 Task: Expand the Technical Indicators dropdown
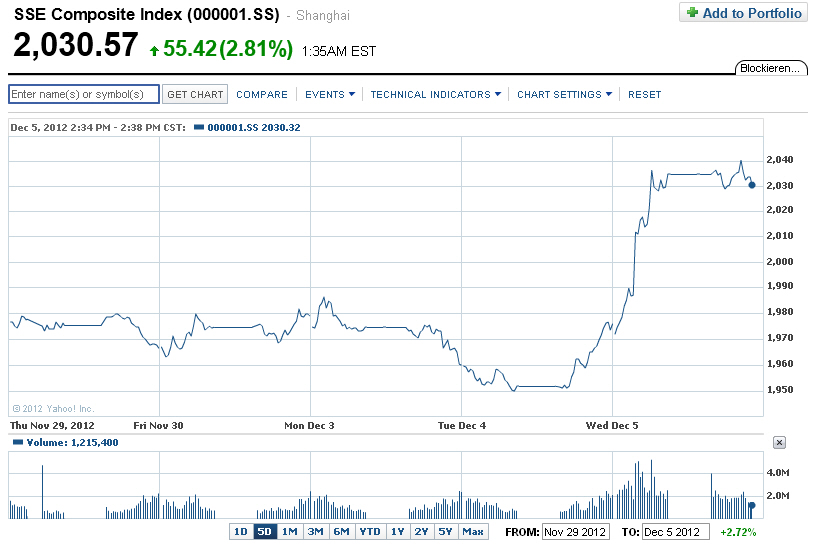point(436,94)
